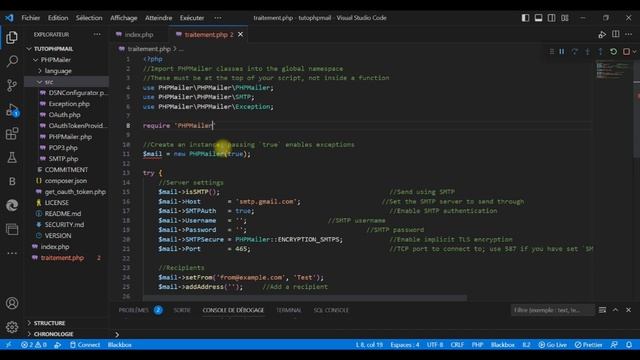Open Exception.php in the explorer
The width and height of the screenshot is (640, 360).
coord(69,104)
